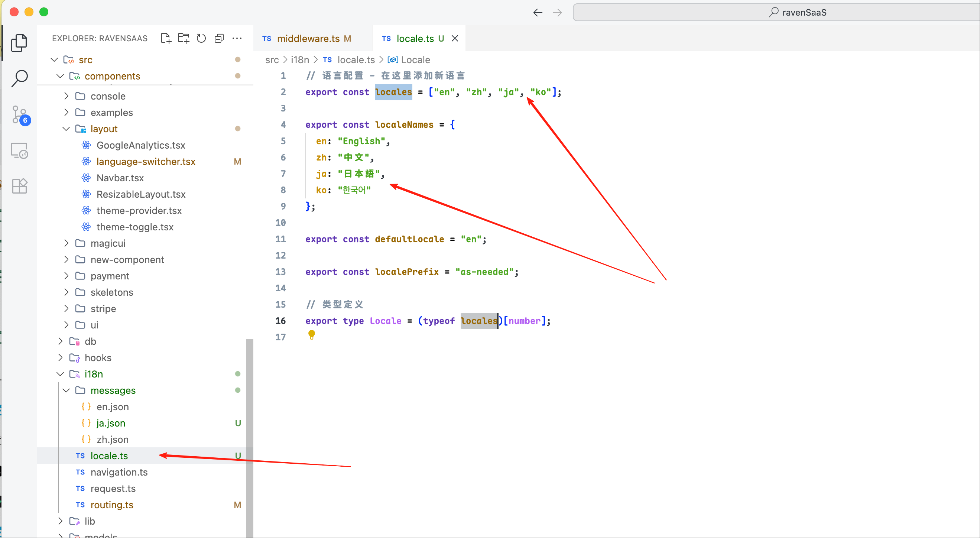Click the EXPLORER: RAVENSAAS header
Viewport: 980px width, 538px height.
tap(100, 38)
